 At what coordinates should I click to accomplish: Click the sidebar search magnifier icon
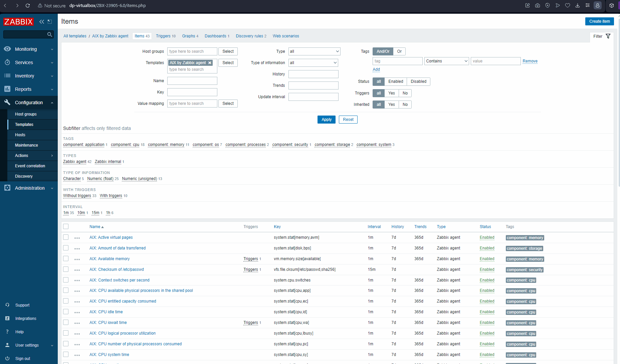[50, 34]
